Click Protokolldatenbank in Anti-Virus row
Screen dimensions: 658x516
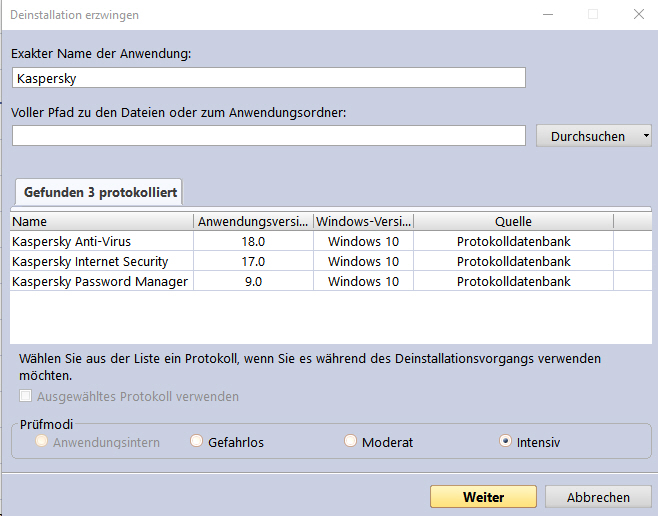click(513, 241)
